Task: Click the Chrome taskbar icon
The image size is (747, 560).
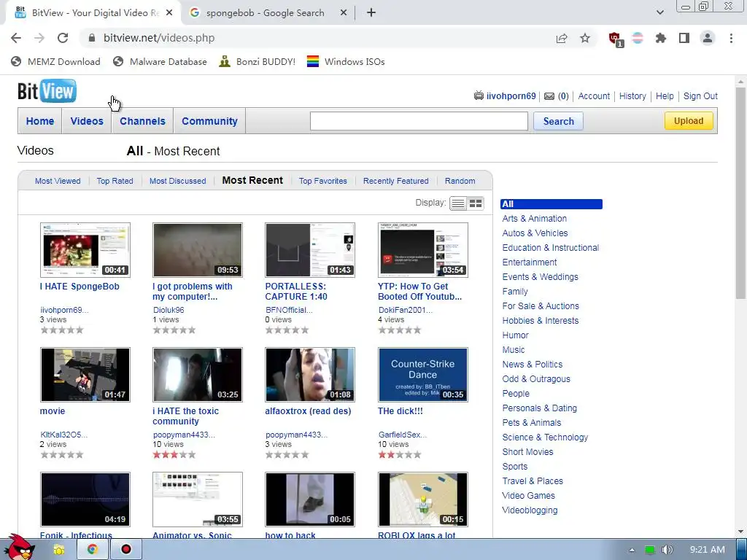Action: (x=93, y=550)
